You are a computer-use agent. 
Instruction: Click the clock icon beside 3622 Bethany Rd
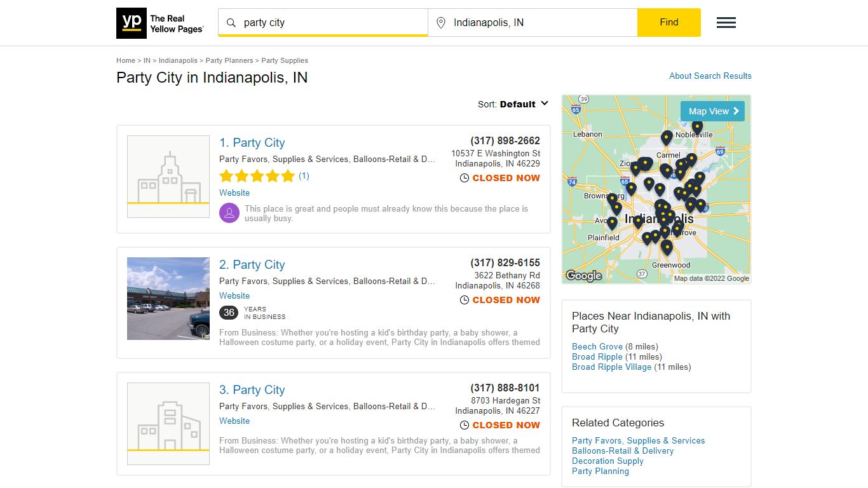pyautogui.click(x=465, y=301)
